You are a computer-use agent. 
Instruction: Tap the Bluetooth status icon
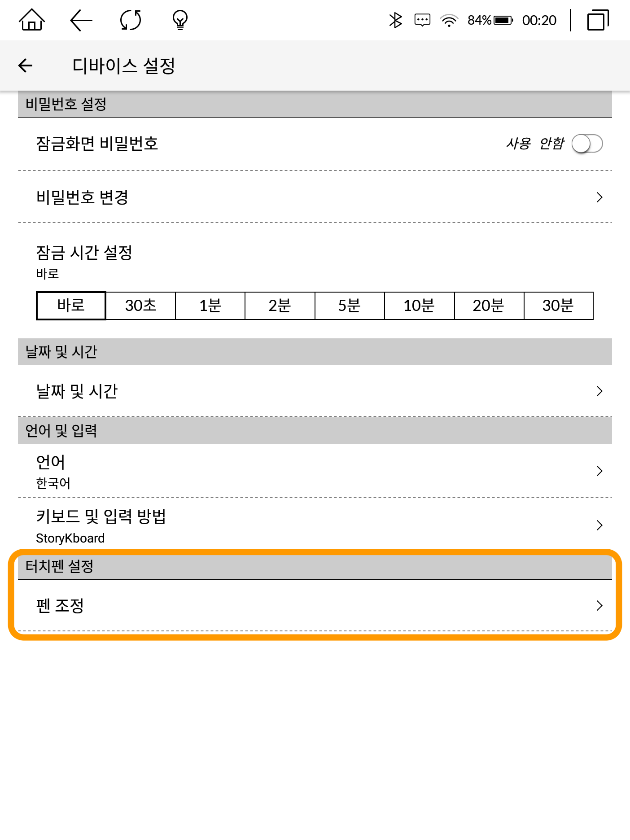(395, 20)
